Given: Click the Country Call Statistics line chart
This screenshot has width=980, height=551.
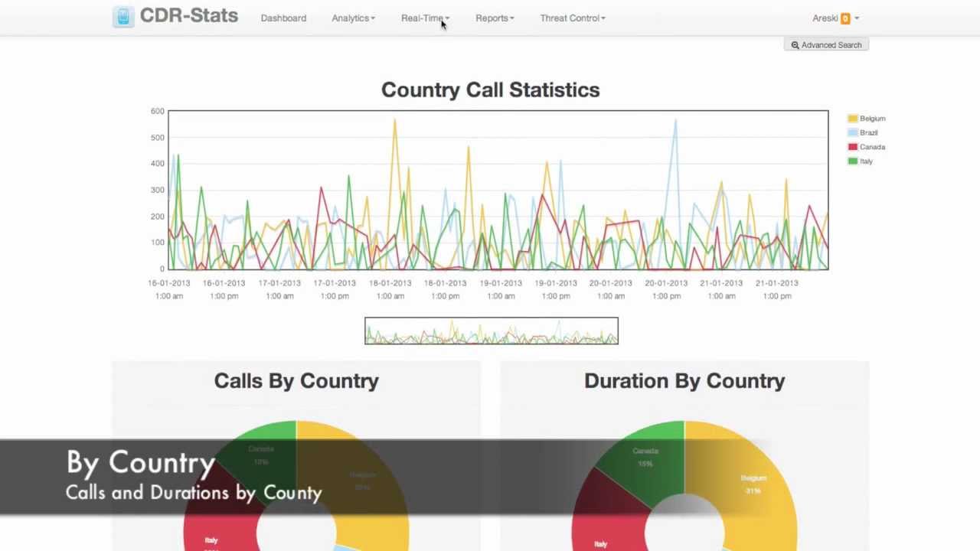Looking at the screenshot, I should pos(498,190).
